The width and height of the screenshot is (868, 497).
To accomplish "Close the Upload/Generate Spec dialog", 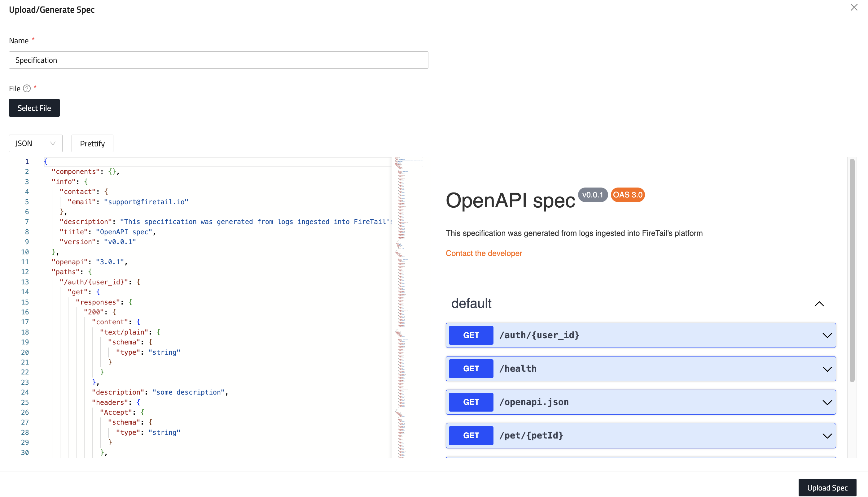I will [854, 7].
